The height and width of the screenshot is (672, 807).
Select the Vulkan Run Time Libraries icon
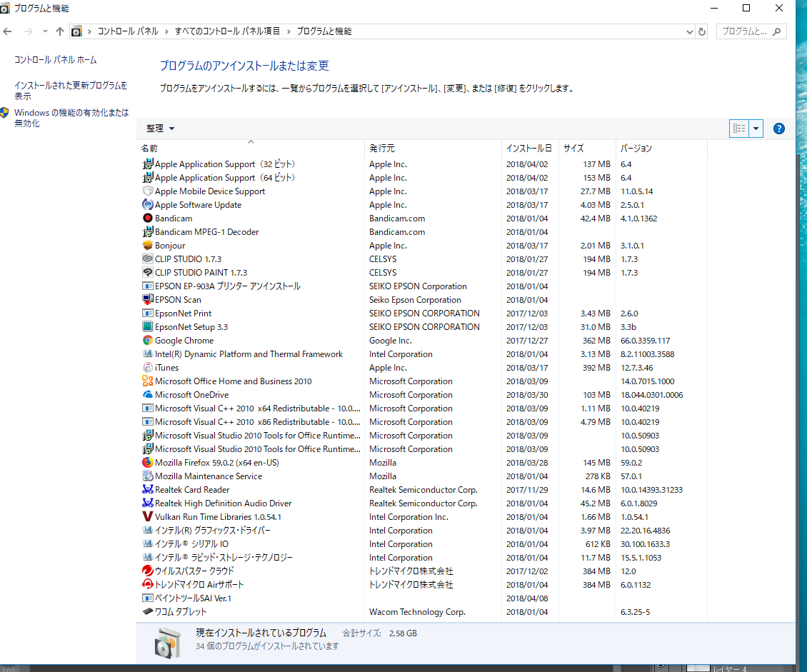[x=148, y=517]
